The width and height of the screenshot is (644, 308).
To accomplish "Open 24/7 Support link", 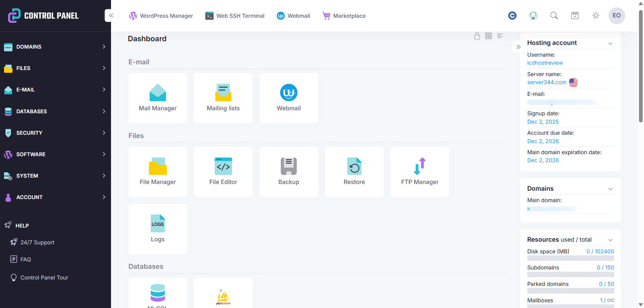I will pos(32,242).
